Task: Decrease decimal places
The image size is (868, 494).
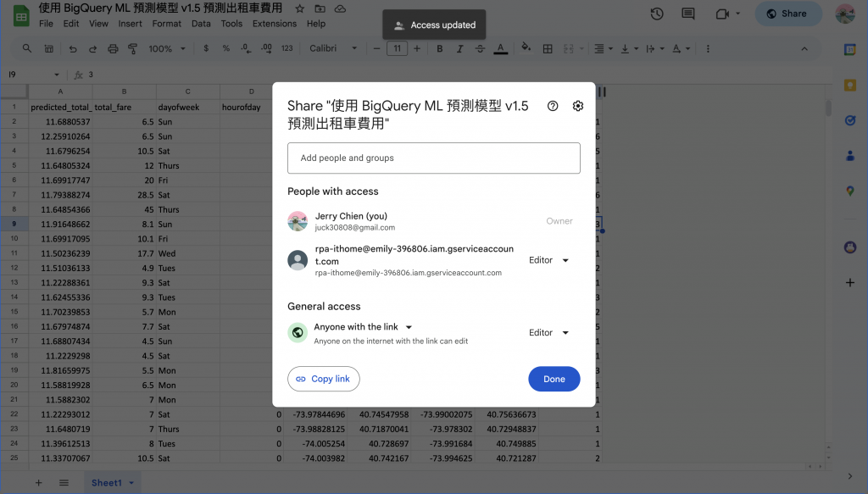Action: pyautogui.click(x=247, y=48)
